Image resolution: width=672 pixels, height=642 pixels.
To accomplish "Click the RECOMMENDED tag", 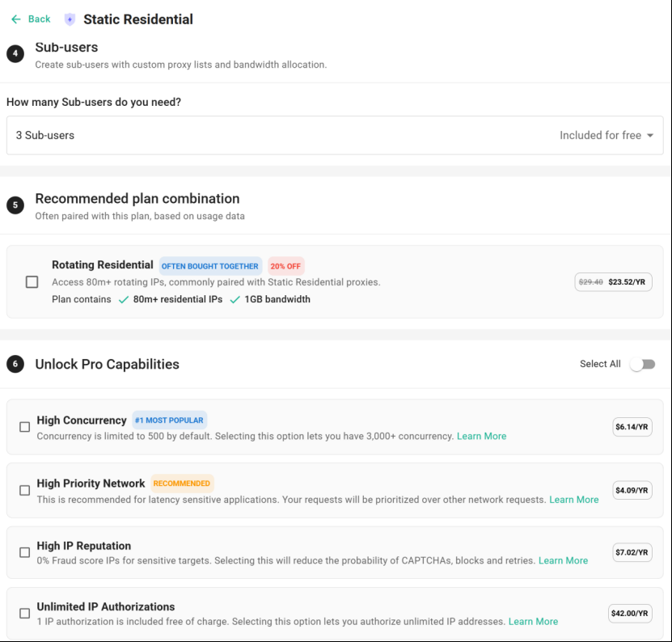I will [182, 484].
